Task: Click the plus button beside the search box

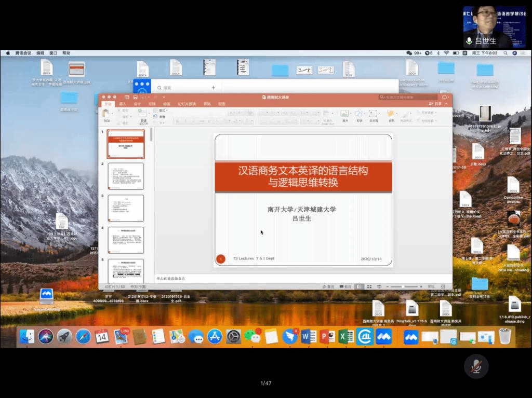Action: (x=214, y=88)
